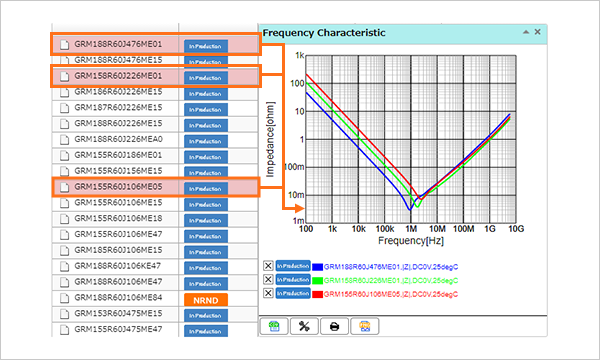The image size is (600, 360).
Task: Open document icon for GRM186R60J226ME15
Action: pos(64,92)
